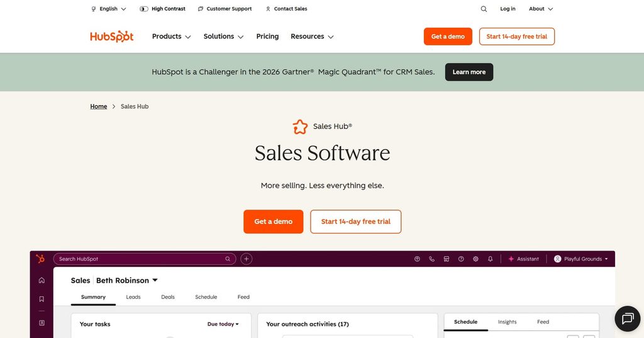
Task: Click the HubSpot logo in the header
Action: tap(112, 36)
